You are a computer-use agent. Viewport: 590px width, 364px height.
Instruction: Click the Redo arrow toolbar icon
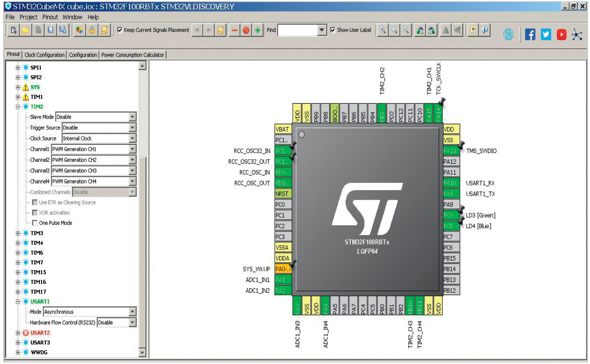click(x=209, y=30)
